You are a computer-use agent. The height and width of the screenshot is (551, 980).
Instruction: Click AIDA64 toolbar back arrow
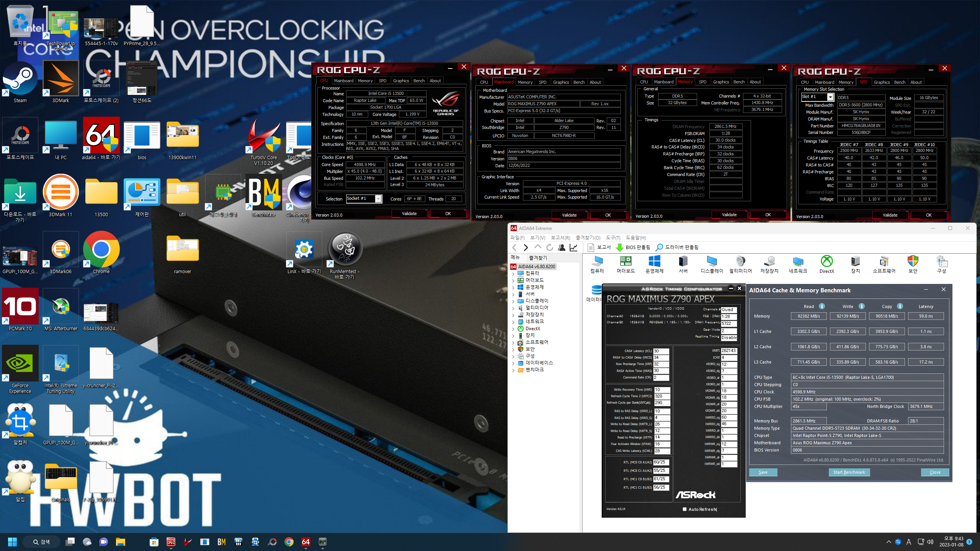[x=514, y=248]
